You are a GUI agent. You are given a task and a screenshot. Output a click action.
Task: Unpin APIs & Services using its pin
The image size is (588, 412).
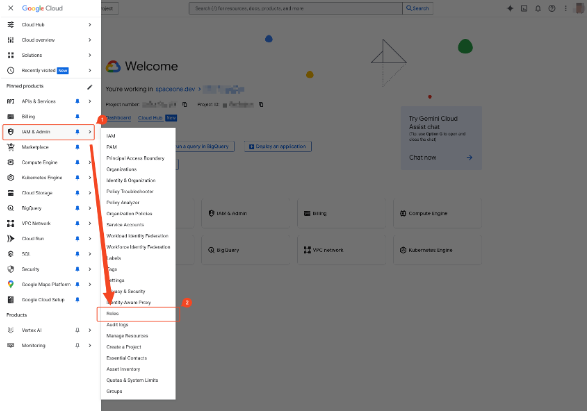click(77, 101)
